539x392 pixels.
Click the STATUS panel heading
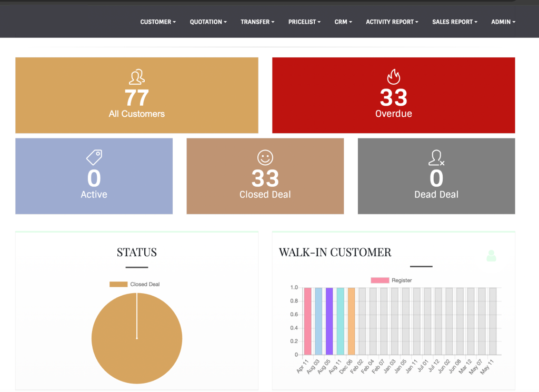pyautogui.click(x=137, y=253)
